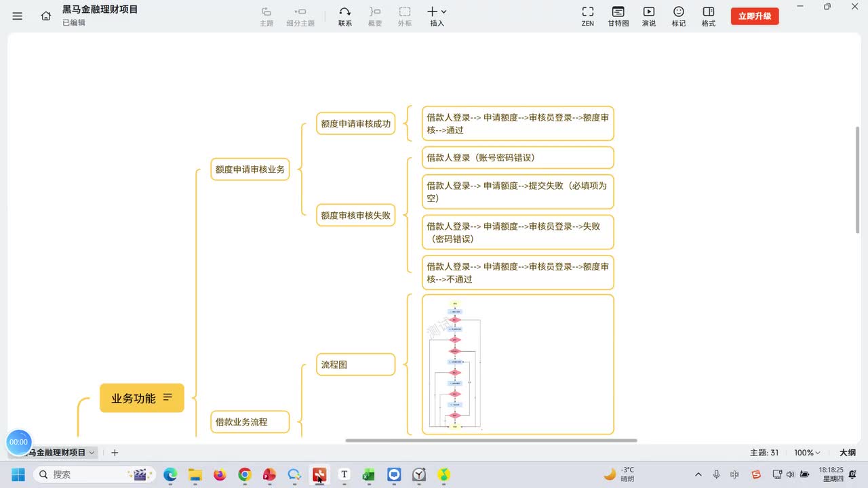This screenshot has height=488, width=868.
Task: Open the clock showing 18:18:25
Action: 831,474
